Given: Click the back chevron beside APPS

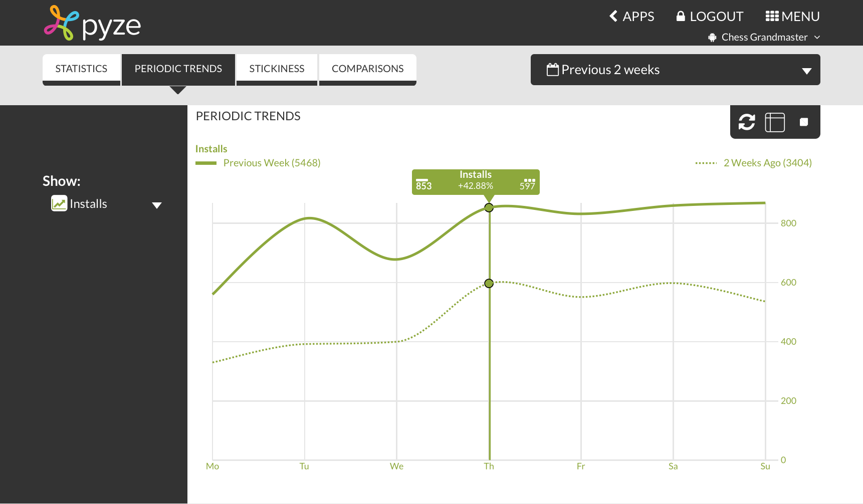Looking at the screenshot, I should point(613,17).
